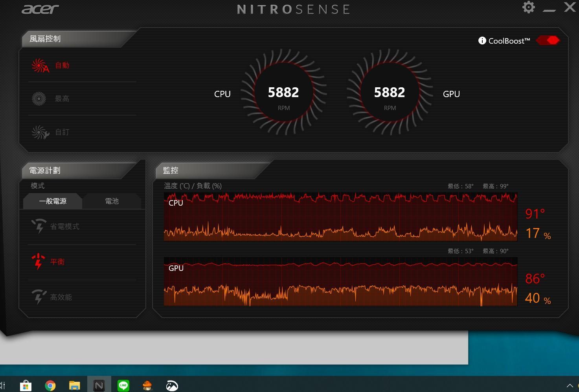The image size is (579, 392).
Task: Minimize the NitroSense window
Action: click(549, 10)
